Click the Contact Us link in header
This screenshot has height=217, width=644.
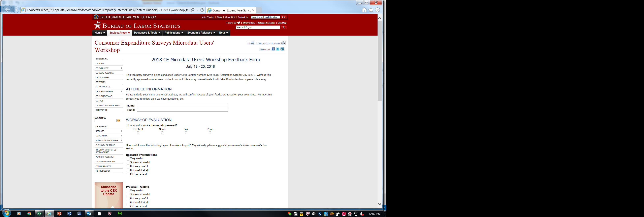coord(243,17)
